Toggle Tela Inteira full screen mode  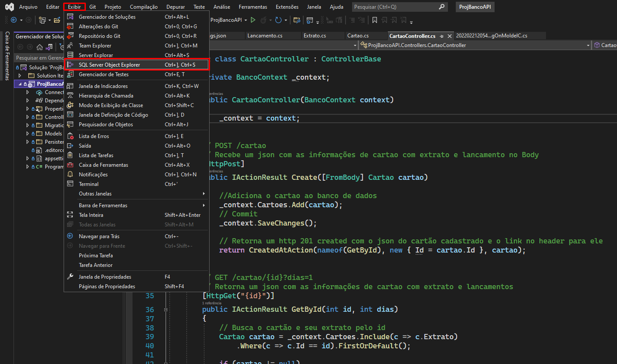[x=137, y=215]
